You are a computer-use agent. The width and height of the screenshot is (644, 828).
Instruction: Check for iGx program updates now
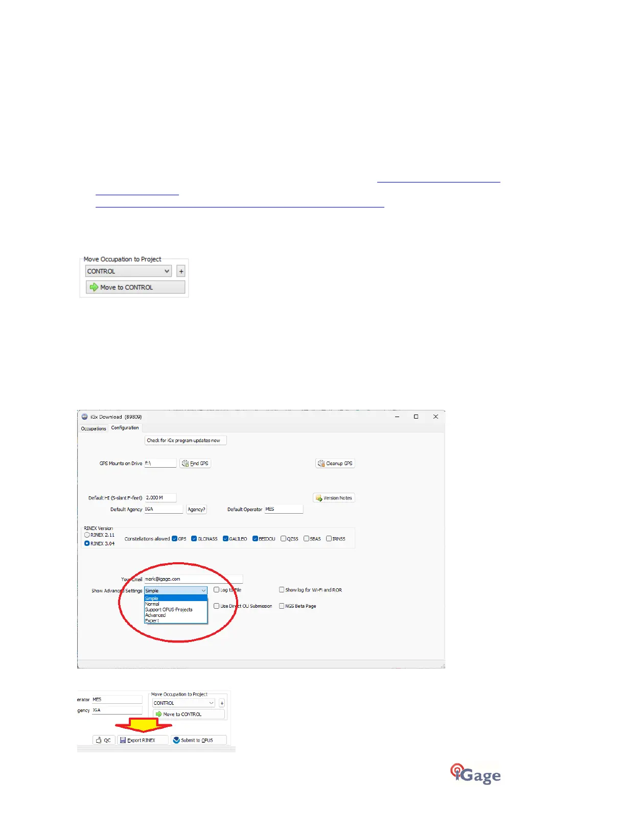(186, 440)
